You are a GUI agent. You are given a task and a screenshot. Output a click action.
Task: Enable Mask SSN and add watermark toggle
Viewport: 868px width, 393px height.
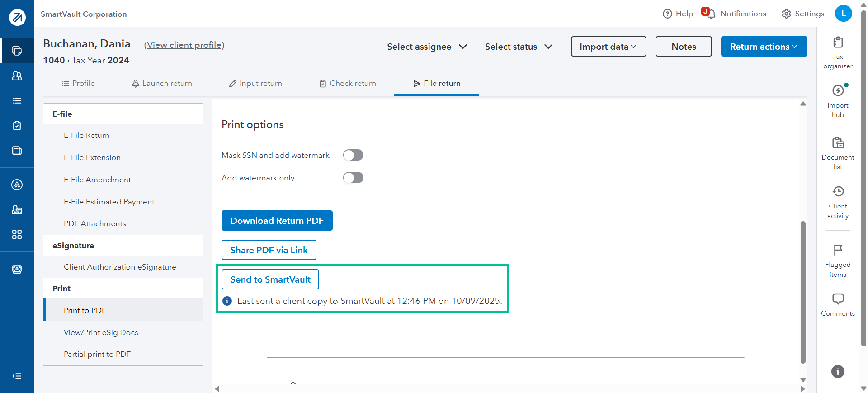[353, 155]
